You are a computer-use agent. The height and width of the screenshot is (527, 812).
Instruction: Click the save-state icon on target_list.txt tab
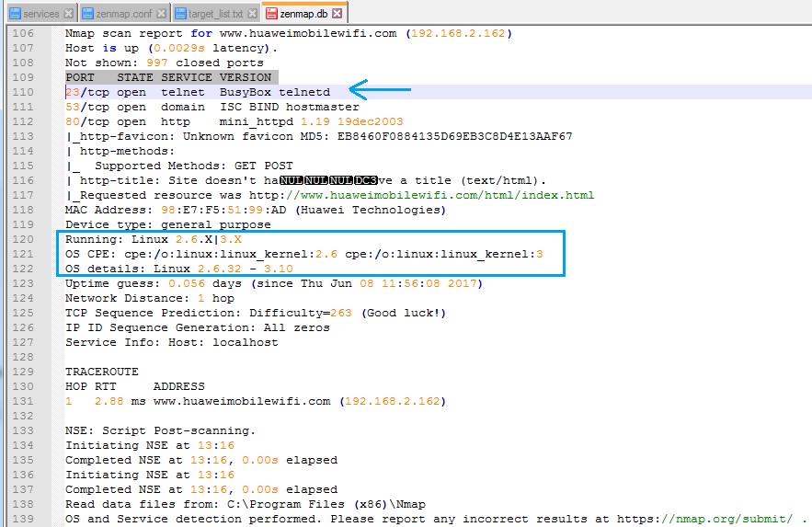pyautogui.click(x=181, y=14)
